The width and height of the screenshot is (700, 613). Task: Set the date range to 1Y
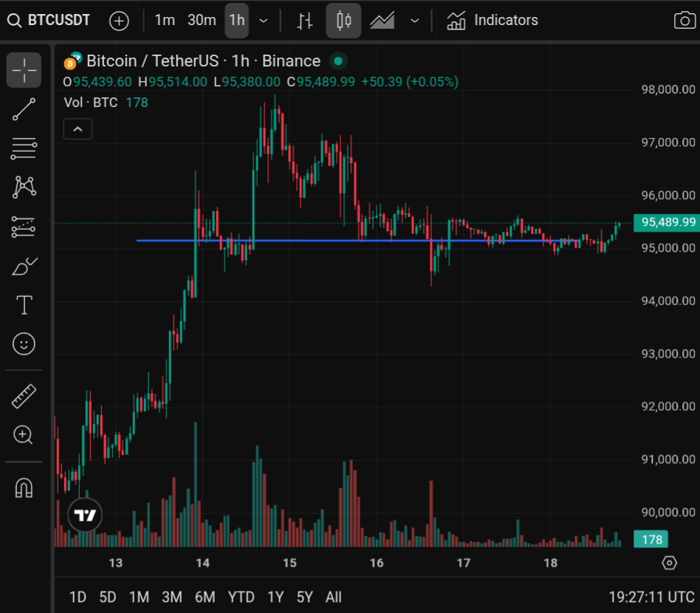point(275,597)
